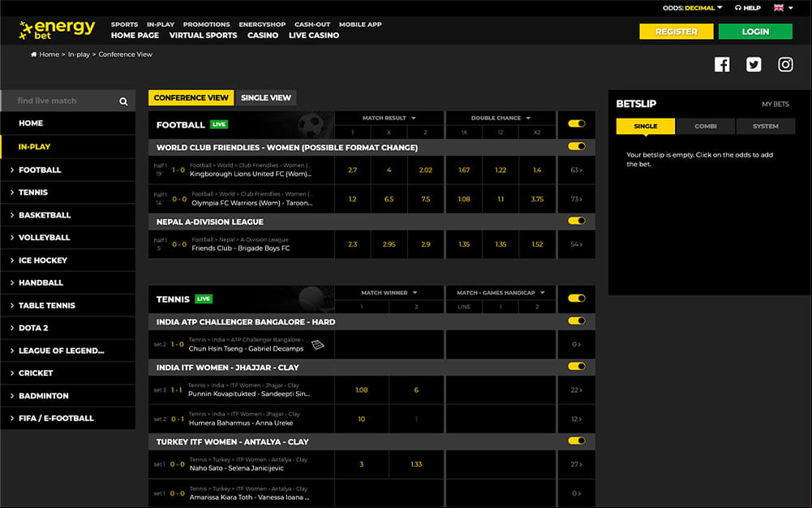Select the System betslip tab

click(766, 127)
